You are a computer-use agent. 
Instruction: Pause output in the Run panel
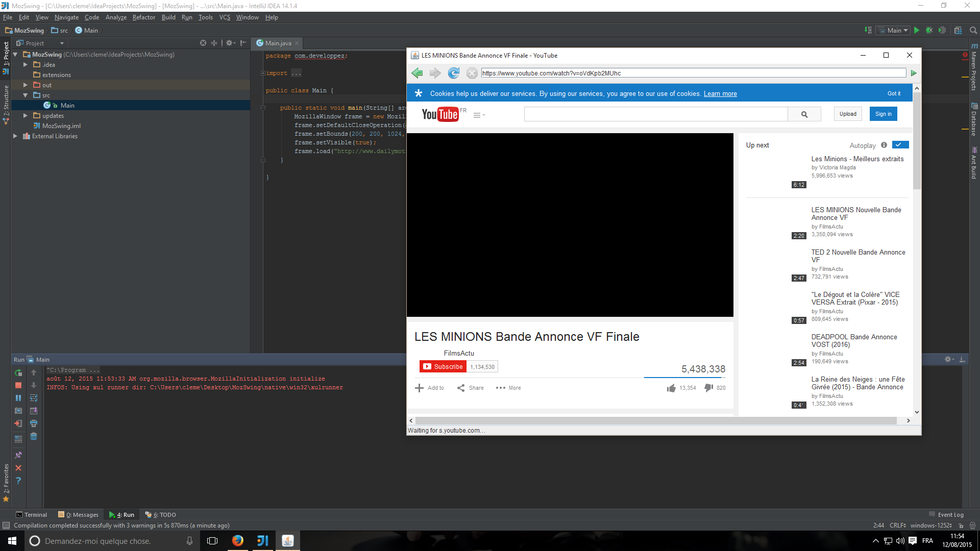[x=18, y=398]
